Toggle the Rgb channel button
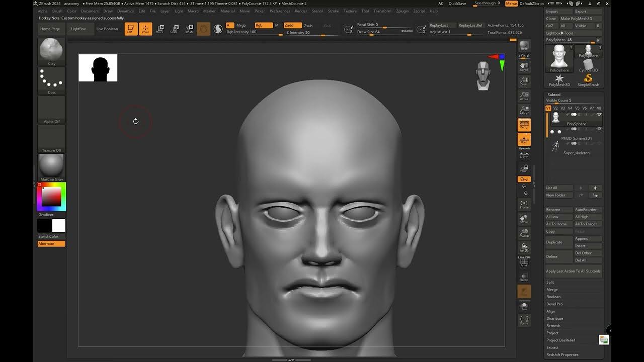Viewport: 644px width, 362px height. pyautogui.click(x=263, y=25)
